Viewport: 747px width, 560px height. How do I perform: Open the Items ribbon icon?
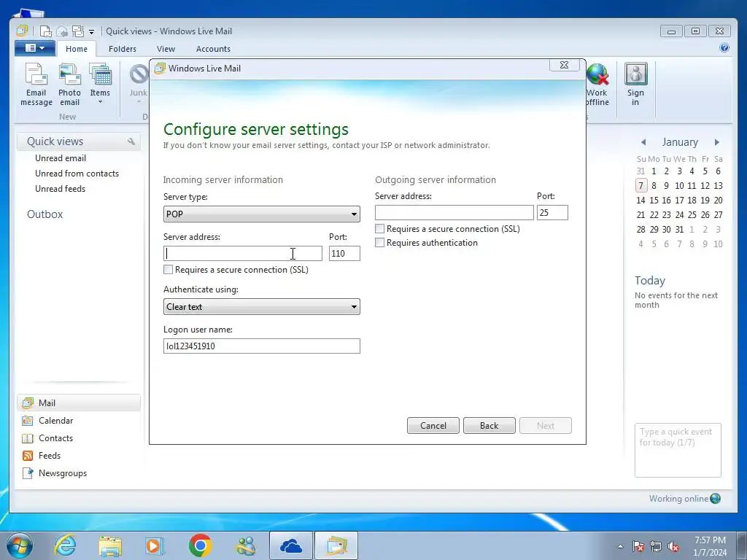click(100, 85)
